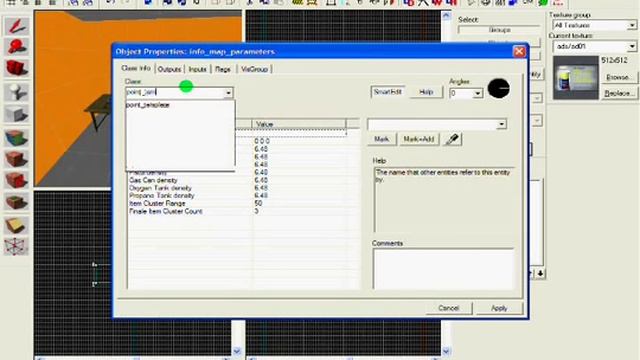Image resolution: width=640 pixels, height=360 pixels.
Task: Close the Object Properties dialog
Action: coord(519,52)
